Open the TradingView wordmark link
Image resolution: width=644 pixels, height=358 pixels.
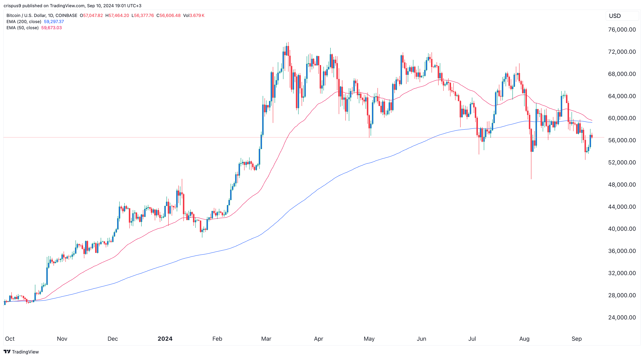pyautogui.click(x=25, y=352)
